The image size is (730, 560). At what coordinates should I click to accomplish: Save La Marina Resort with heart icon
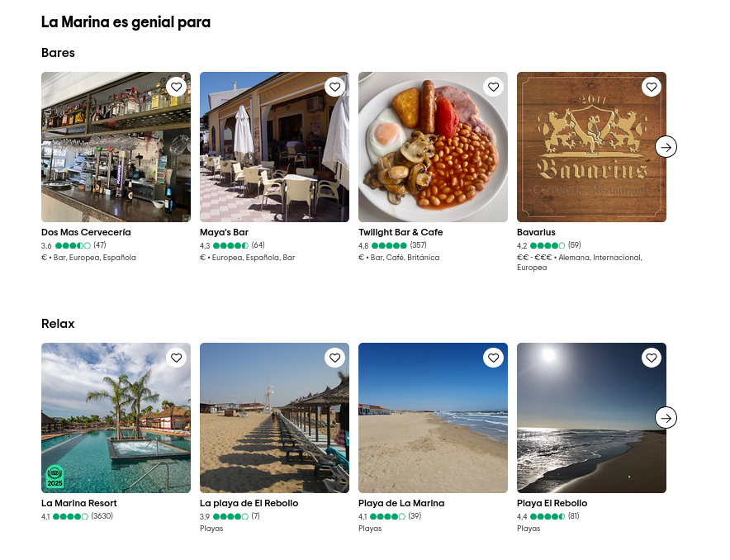pyautogui.click(x=176, y=358)
